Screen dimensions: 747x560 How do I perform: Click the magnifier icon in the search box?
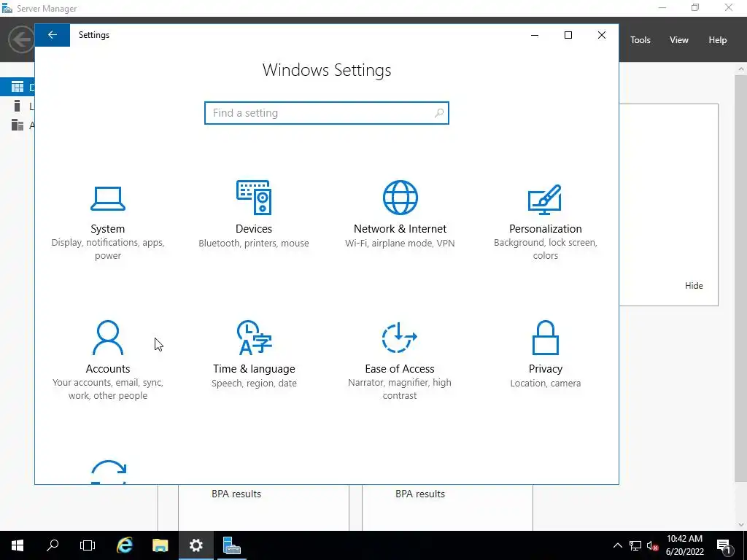[438, 113]
